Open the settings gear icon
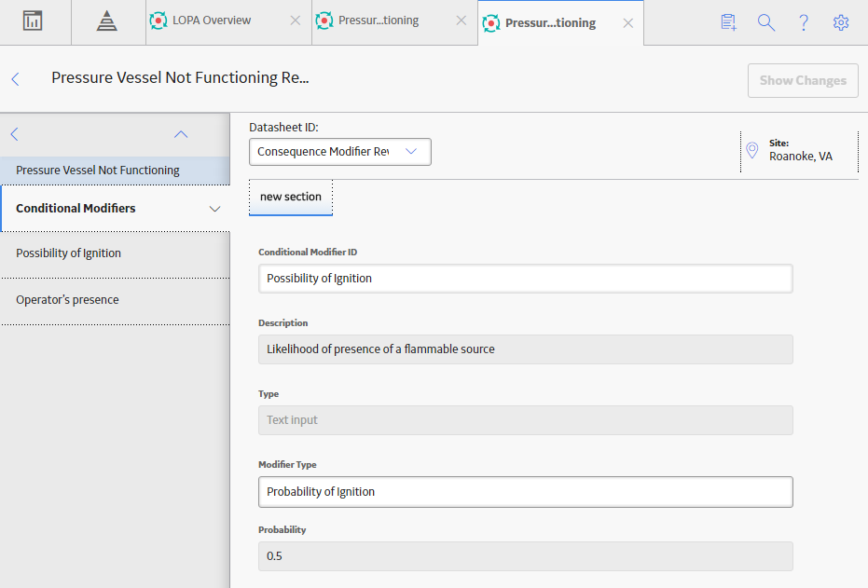This screenshot has width=868, height=588. (841, 22)
